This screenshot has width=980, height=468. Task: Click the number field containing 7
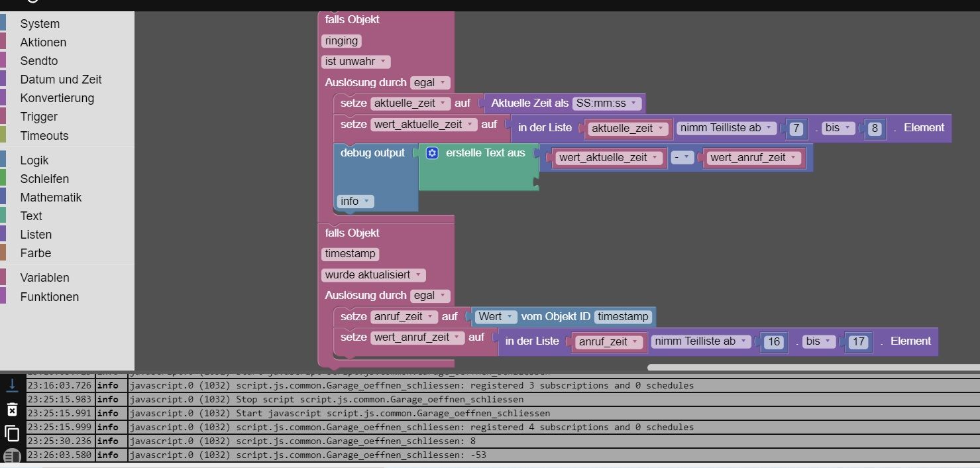point(796,129)
